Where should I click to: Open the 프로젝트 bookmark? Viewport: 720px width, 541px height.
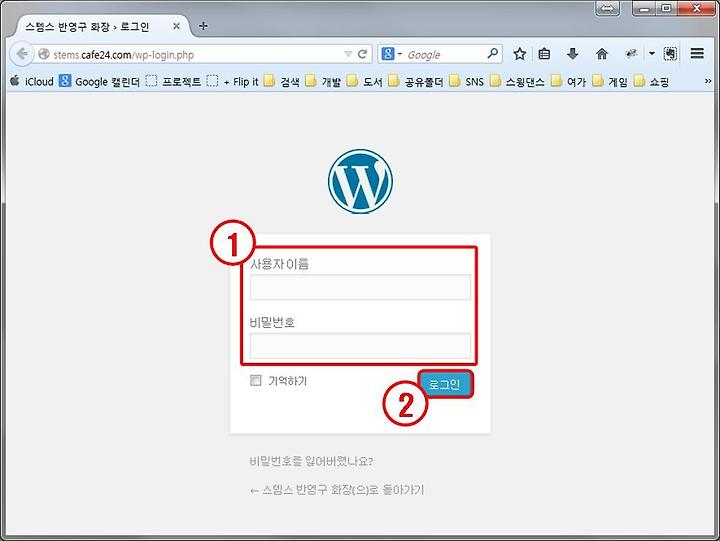174,82
